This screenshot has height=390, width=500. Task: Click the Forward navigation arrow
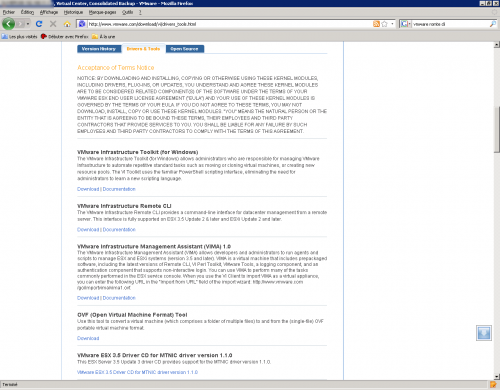(20, 24)
